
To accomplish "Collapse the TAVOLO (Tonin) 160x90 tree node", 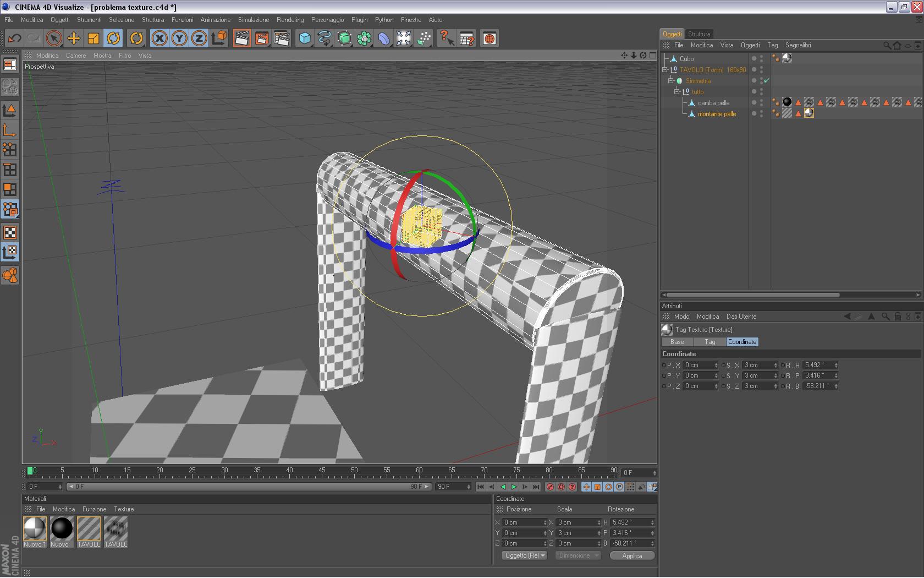I will (665, 70).
